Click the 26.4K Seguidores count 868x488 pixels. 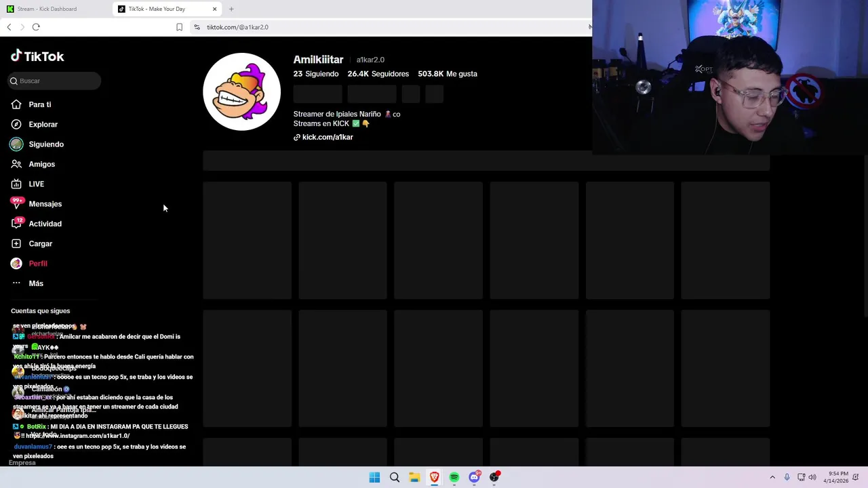(x=378, y=74)
